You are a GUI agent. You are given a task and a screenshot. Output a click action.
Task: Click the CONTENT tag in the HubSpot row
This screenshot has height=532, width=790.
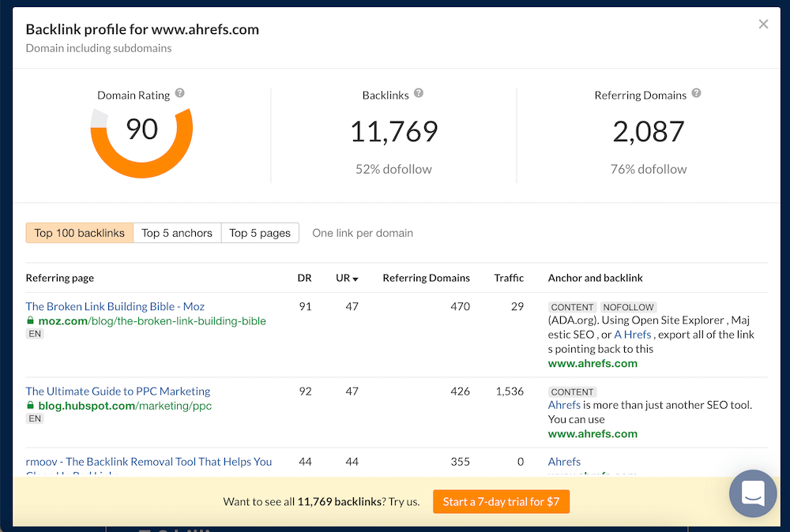(572, 392)
